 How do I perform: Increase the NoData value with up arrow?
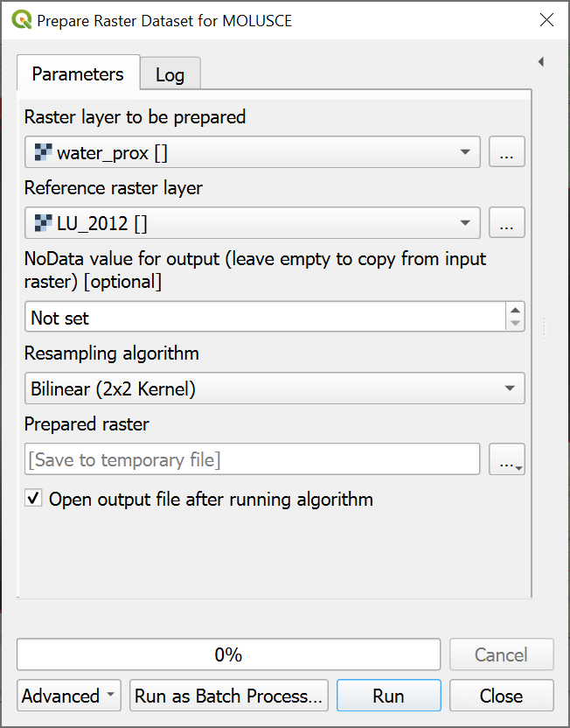(x=515, y=311)
